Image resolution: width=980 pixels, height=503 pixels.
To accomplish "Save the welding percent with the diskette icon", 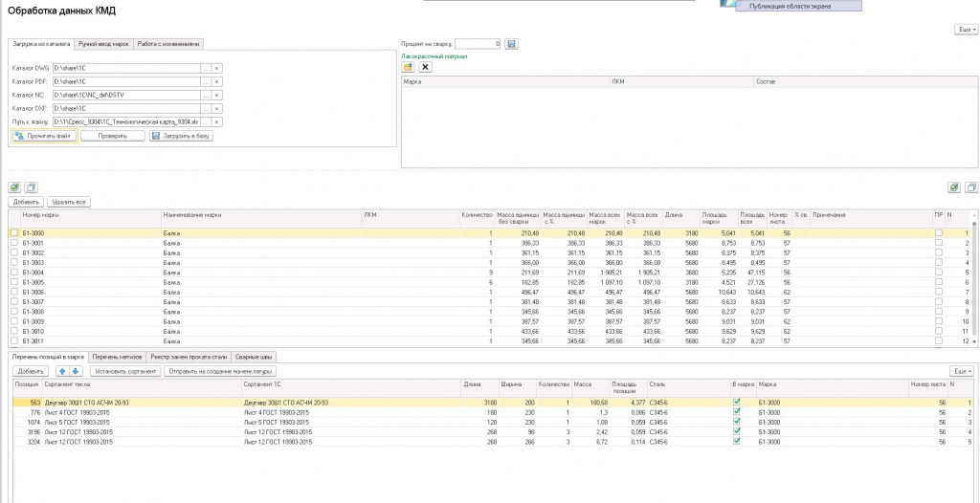I will point(511,44).
